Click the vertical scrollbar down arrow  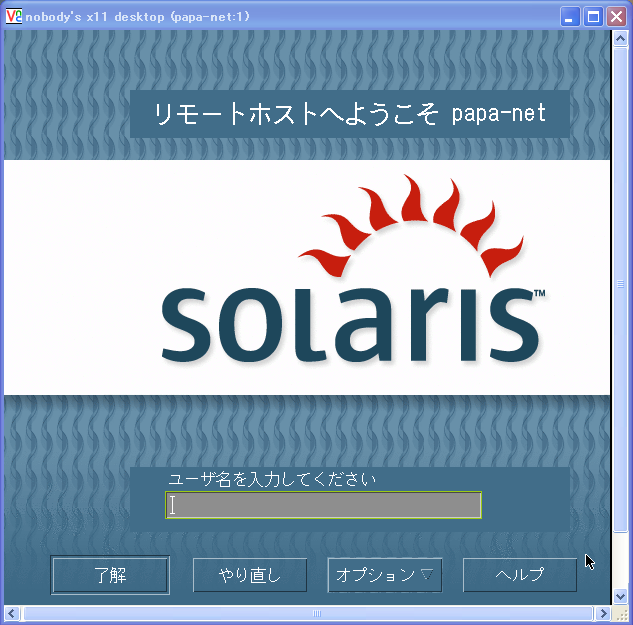620,596
